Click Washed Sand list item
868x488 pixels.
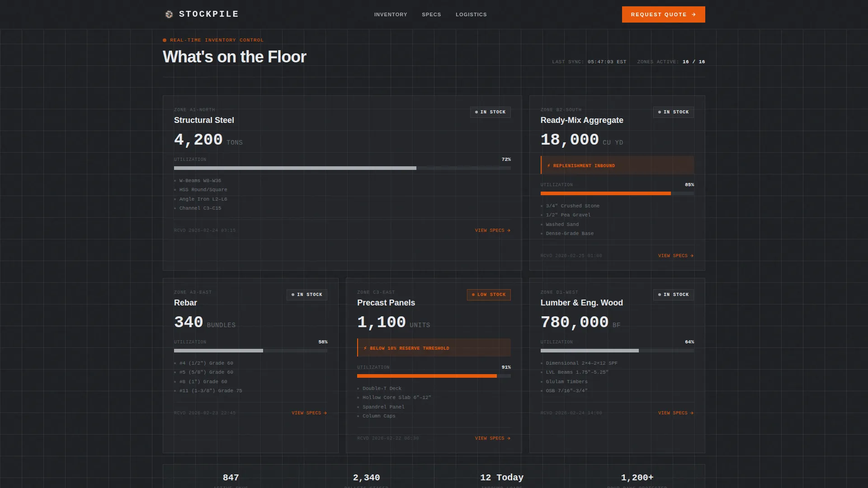[562, 225]
